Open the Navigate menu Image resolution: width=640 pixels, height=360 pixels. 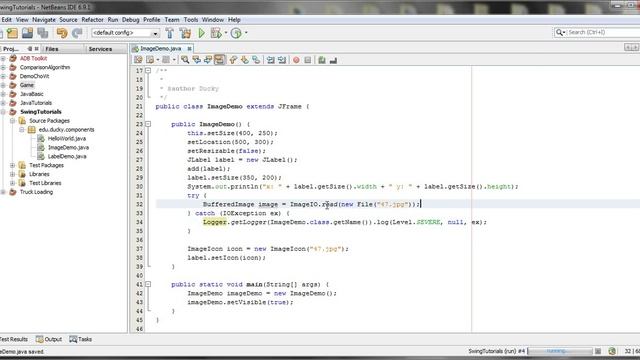point(44,20)
